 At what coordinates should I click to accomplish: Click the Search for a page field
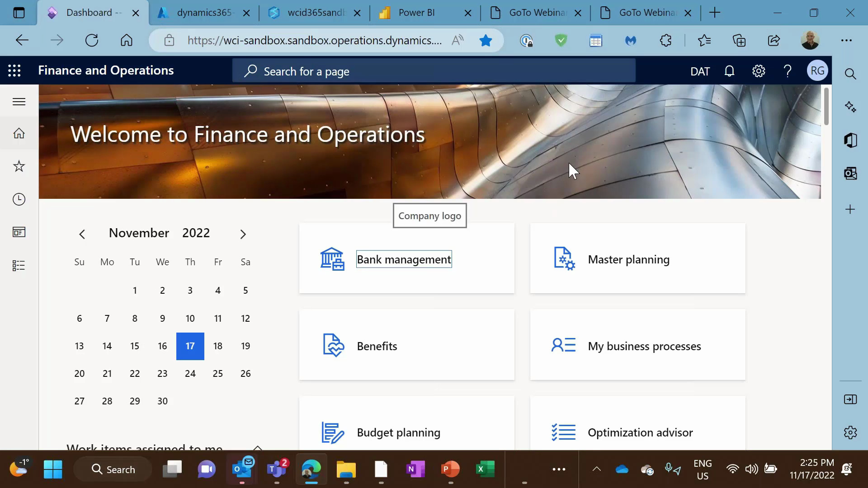pos(434,71)
